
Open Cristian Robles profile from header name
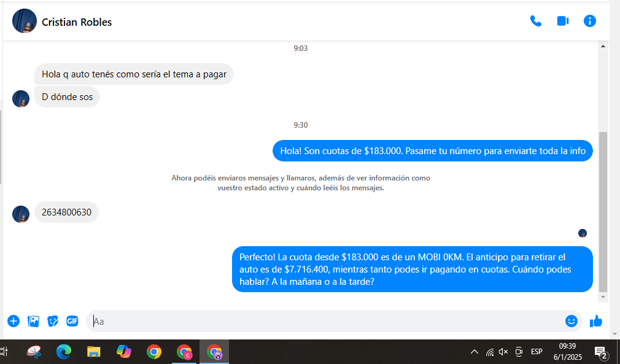pos(77,22)
